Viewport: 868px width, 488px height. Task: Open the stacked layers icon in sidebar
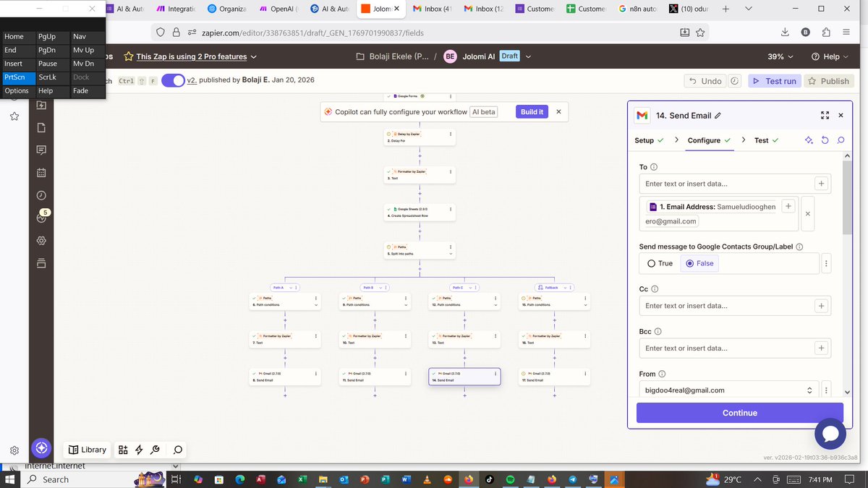41,263
